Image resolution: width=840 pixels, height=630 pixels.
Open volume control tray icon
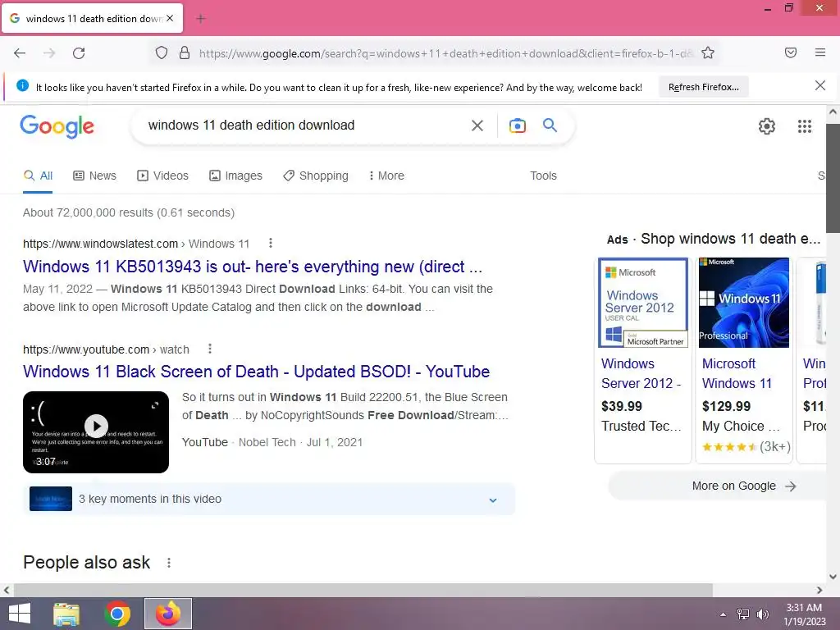tap(762, 614)
